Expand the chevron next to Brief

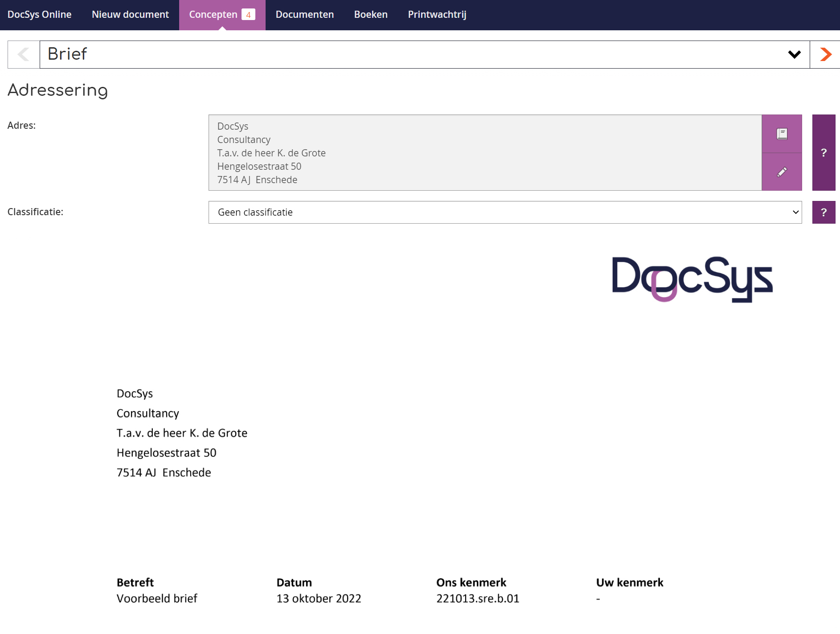(x=793, y=54)
